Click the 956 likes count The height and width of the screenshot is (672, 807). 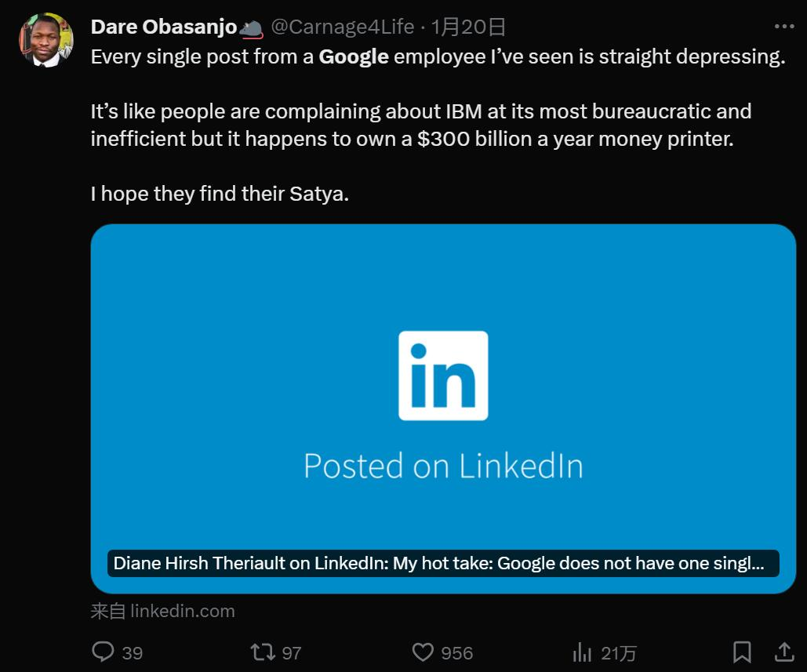(456, 652)
